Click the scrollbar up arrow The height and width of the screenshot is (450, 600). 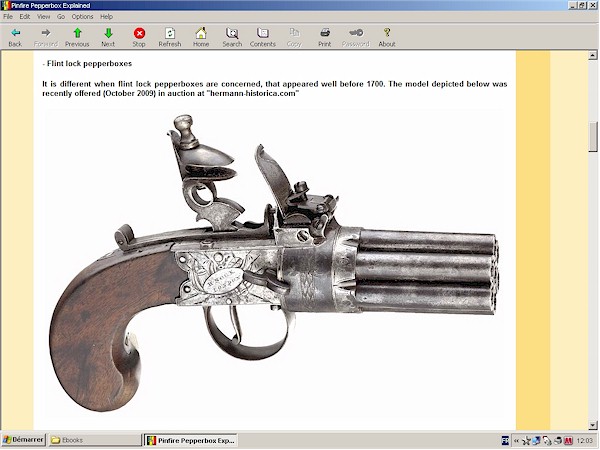[x=593, y=55]
